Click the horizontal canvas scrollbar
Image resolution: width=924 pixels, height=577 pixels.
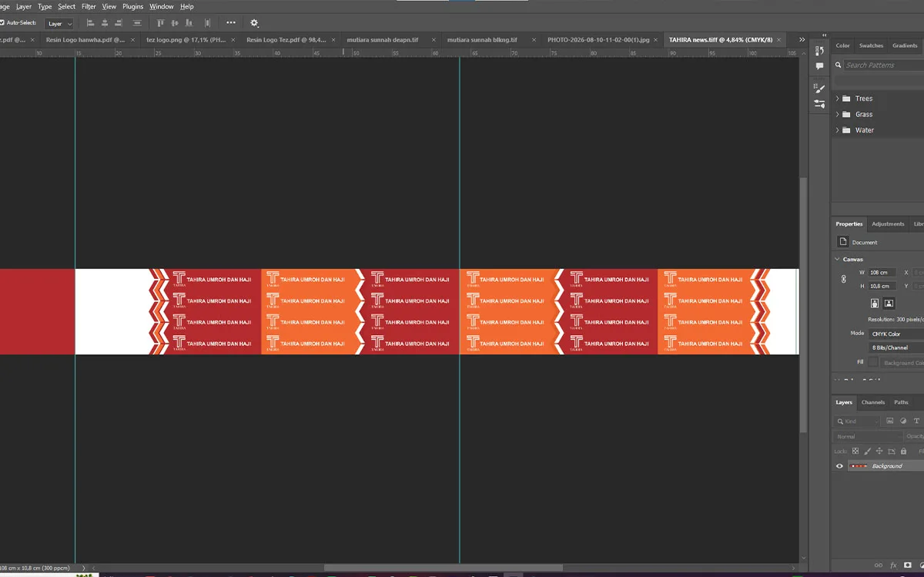443,568
